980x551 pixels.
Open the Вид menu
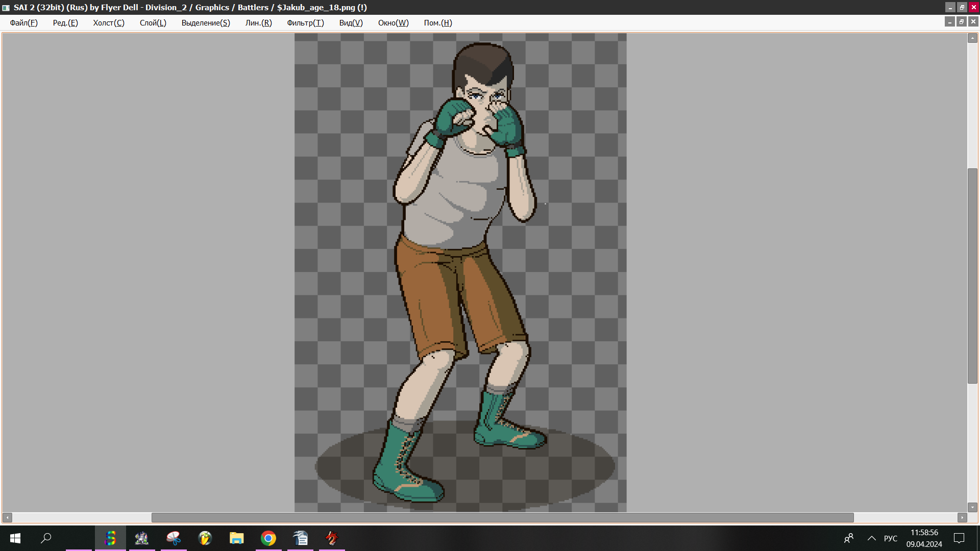pyautogui.click(x=351, y=23)
